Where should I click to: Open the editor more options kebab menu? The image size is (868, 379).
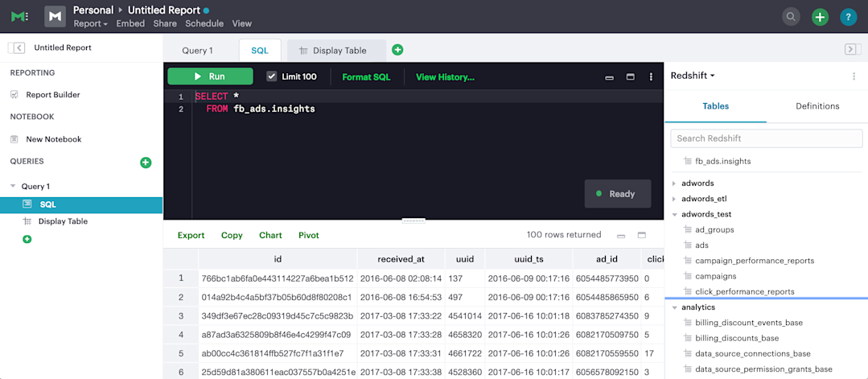651,77
